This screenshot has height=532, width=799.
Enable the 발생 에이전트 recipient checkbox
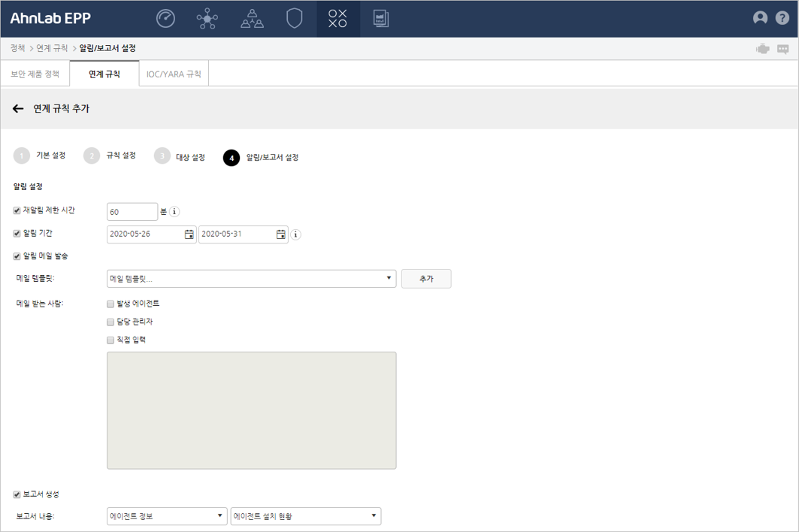coord(110,304)
